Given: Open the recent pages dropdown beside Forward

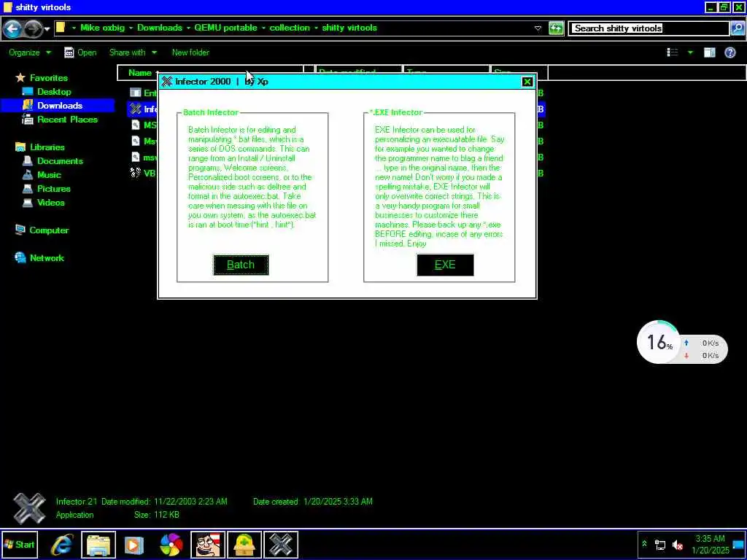Looking at the screenshot, I should (x=47, y=29).
